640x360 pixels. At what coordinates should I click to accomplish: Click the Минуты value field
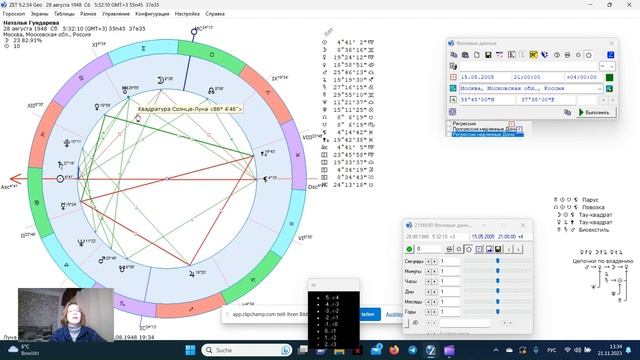450,271
